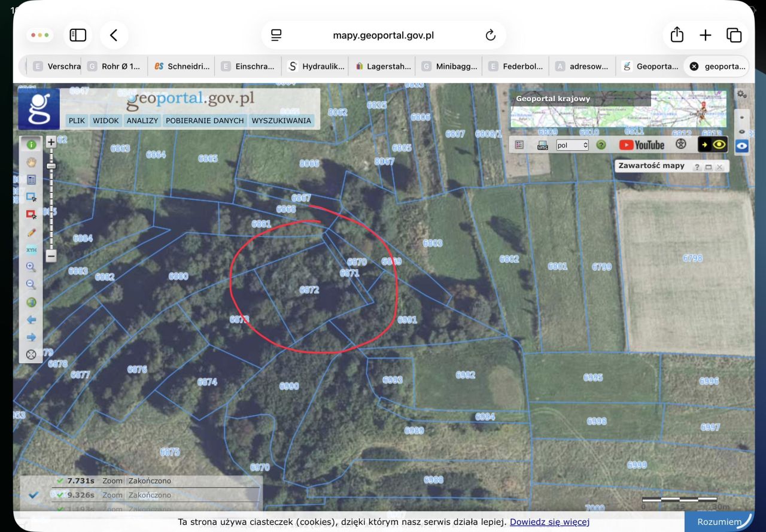Screen dimensions: 766x532
Task: Show the tab overview
Action: 734,35
